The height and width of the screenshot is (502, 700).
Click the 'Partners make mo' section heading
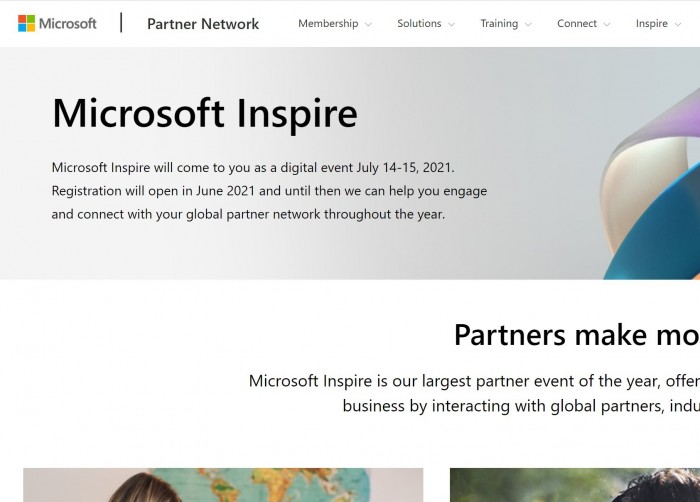click(x=576, y=334)
